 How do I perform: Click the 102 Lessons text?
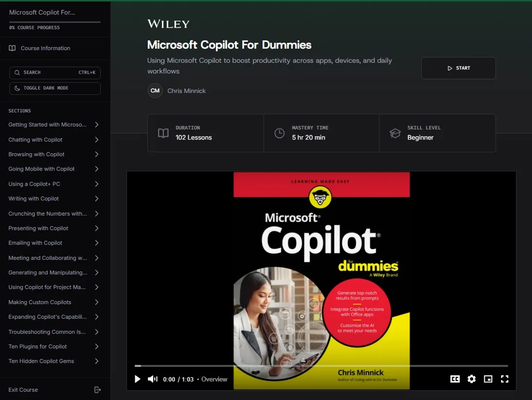coord(194,138)
